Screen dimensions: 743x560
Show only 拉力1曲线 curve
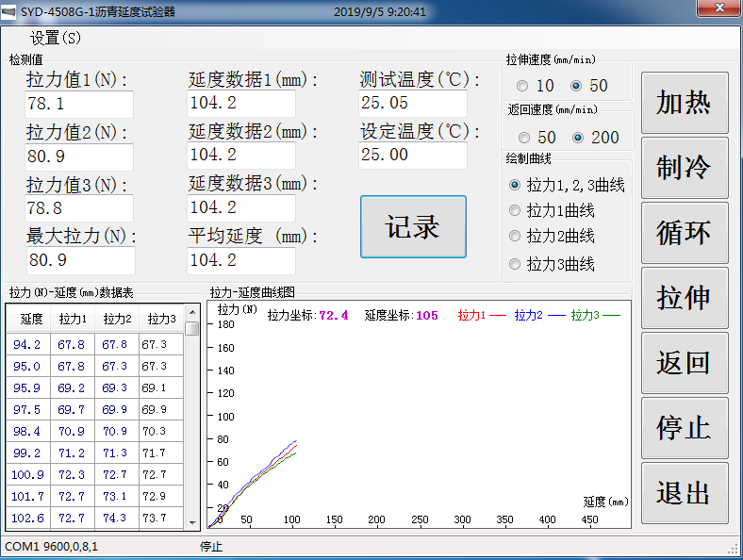tap(515, 210)
